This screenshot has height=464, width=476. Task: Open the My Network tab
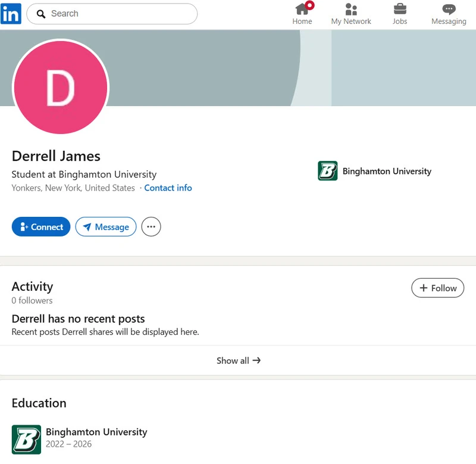click(x=351, y=14)
